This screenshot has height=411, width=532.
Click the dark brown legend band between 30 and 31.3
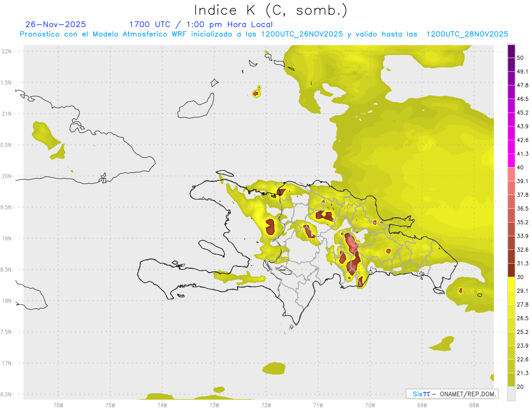pos(511,270)
